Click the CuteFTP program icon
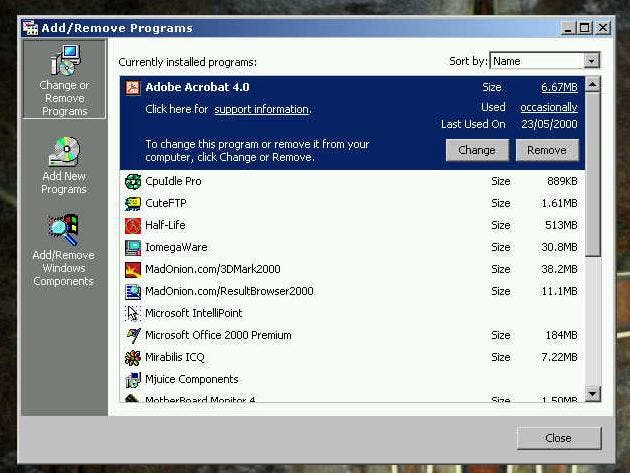The height and width of the screenshot is (473, 630). (133, 203)
